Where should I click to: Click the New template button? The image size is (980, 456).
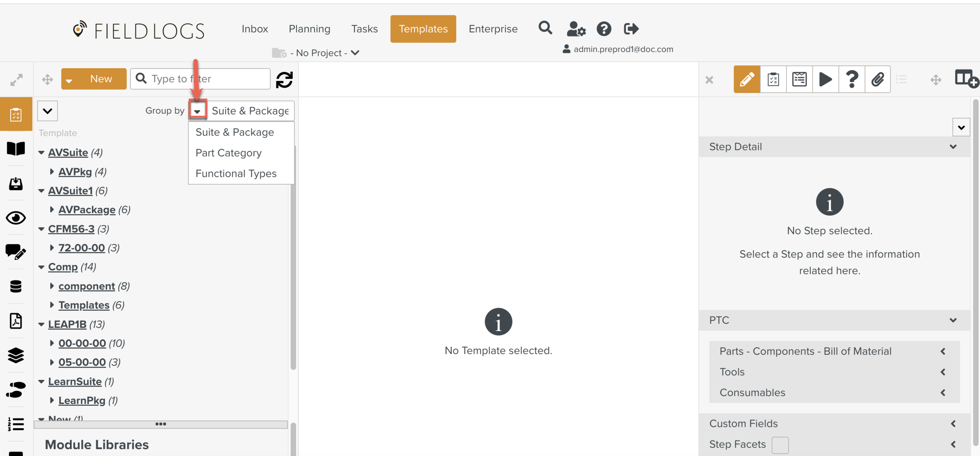[x=100, y=79]
